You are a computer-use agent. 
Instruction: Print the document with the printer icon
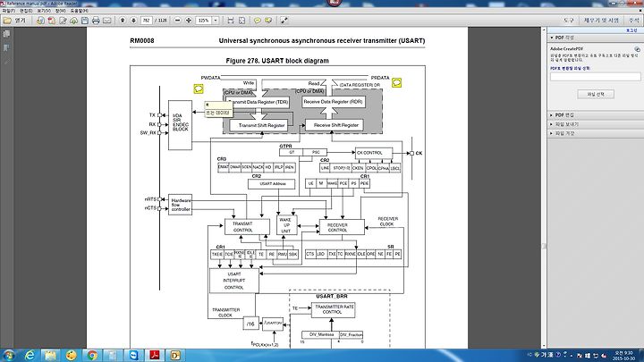coord(96,20)
